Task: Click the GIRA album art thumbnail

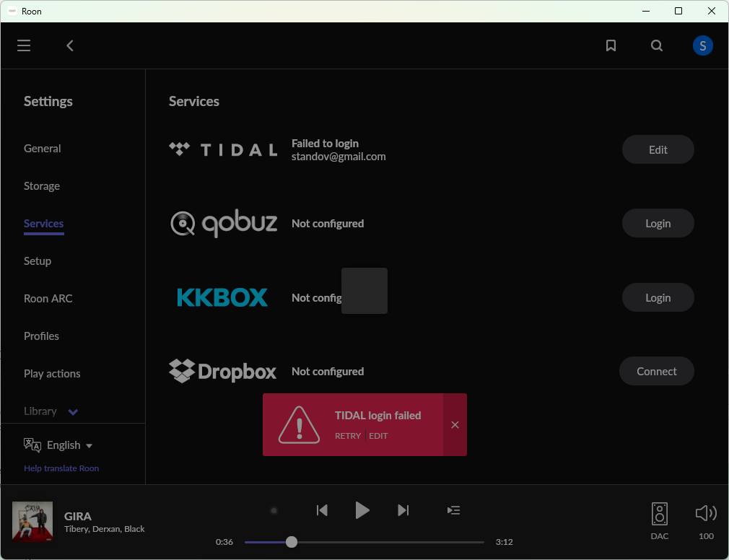Action: (x=32, y=520)
